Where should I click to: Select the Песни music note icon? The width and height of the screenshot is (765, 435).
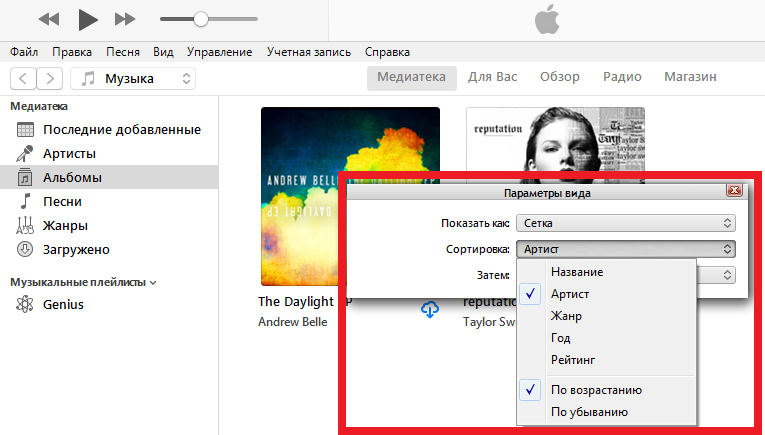tap(25, 202)
